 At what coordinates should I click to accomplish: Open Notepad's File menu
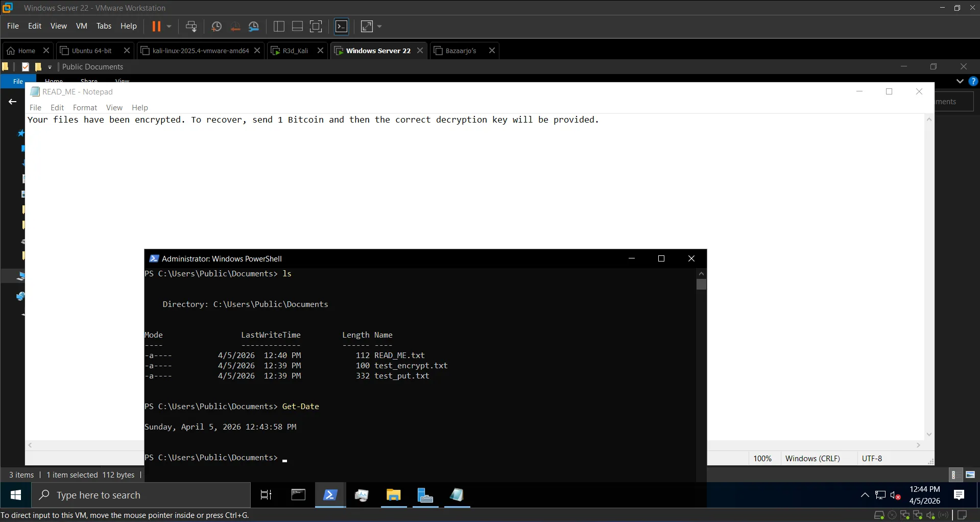tap(35, 108)
